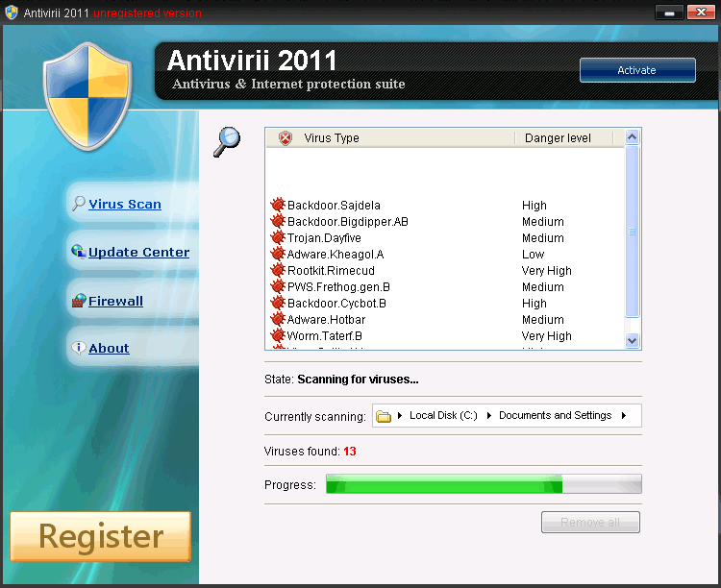Expand the arrow after Documents and Settings
This screenshot has height=588, width=721.
click(624, 416)
